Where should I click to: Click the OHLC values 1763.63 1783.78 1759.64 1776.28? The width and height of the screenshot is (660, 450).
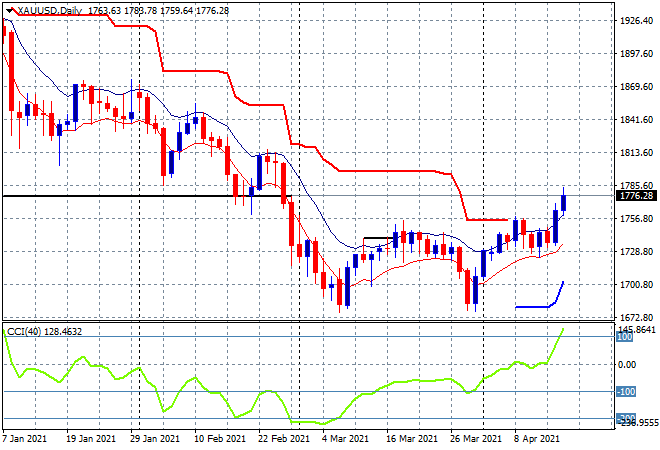tap(159, 11)
